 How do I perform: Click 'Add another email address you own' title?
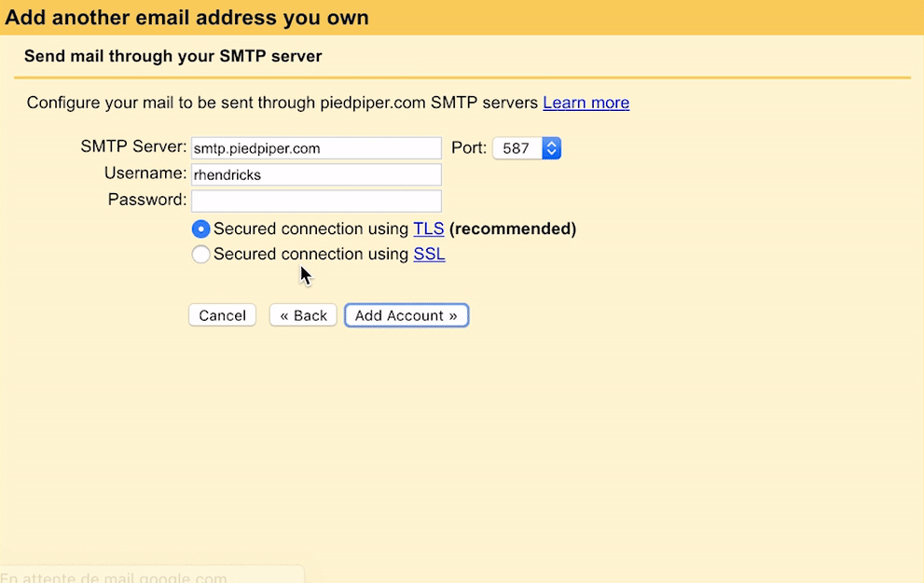click(x=186, y=18)
